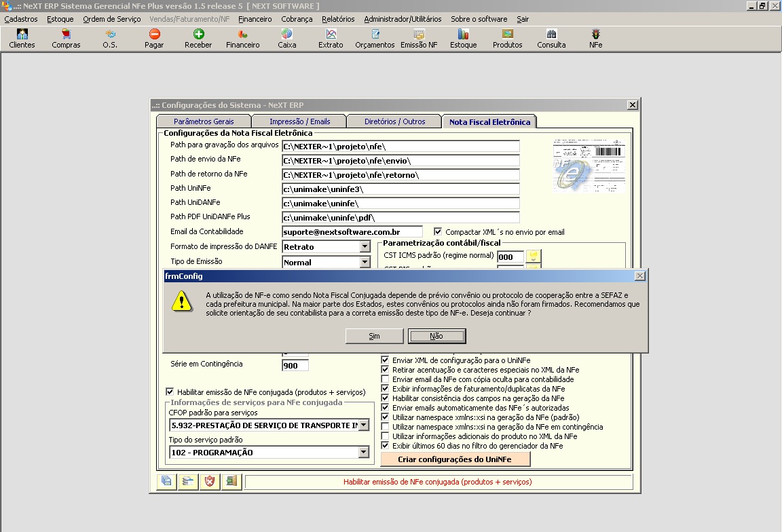This screenshot has height=532, width=782.
Task: Expand the Tipo de Emissão dropdown
Action: [x=367, y=263]
